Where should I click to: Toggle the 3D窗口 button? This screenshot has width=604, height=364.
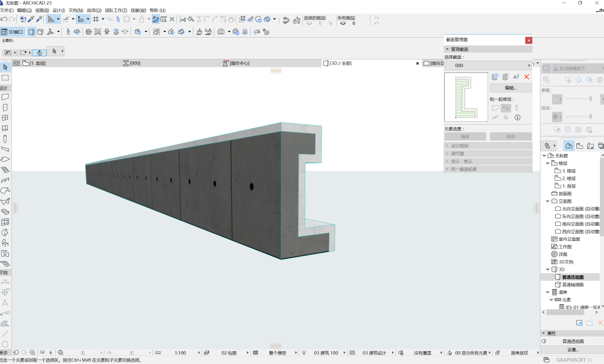tap(12, 31)
